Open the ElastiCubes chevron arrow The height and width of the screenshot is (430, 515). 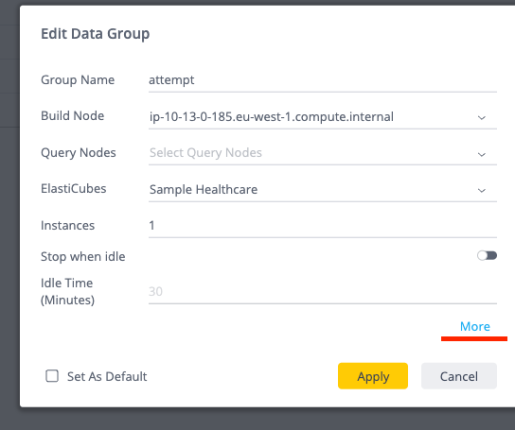click(x=481, y=190)
